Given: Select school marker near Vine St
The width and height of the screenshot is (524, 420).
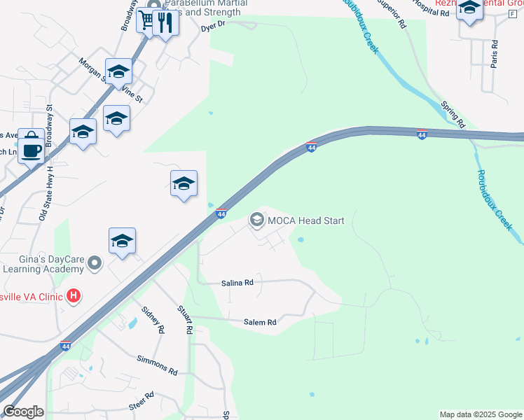Looking at the screenshot, I should [x=118, y=72].
